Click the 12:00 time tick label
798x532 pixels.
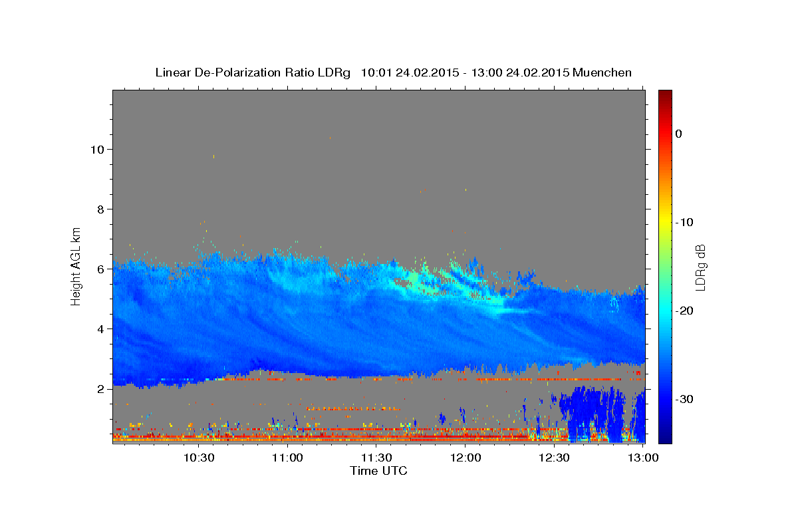(x=465, y=458)
